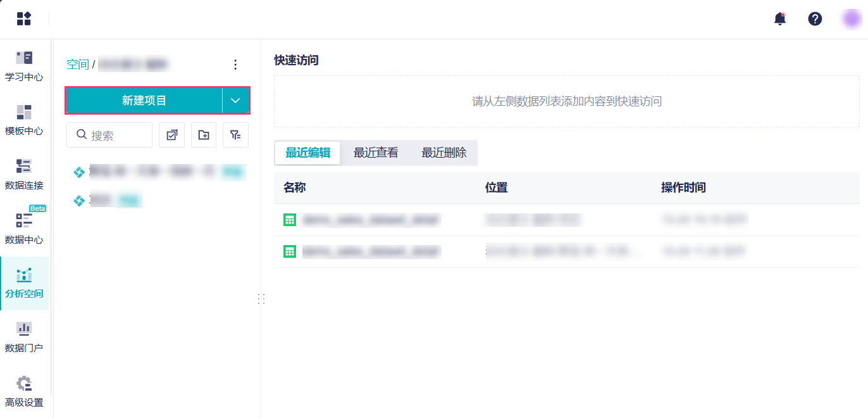
Task: Switch to the 最近查看 tab
Action: pos(376,153)
